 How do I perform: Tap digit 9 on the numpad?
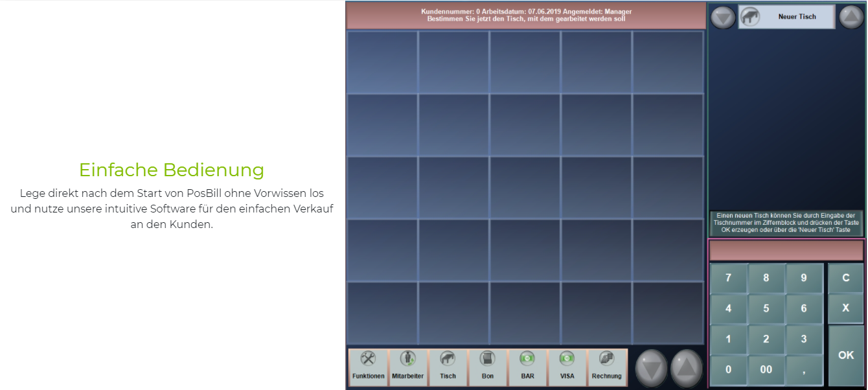coord(804,278)
